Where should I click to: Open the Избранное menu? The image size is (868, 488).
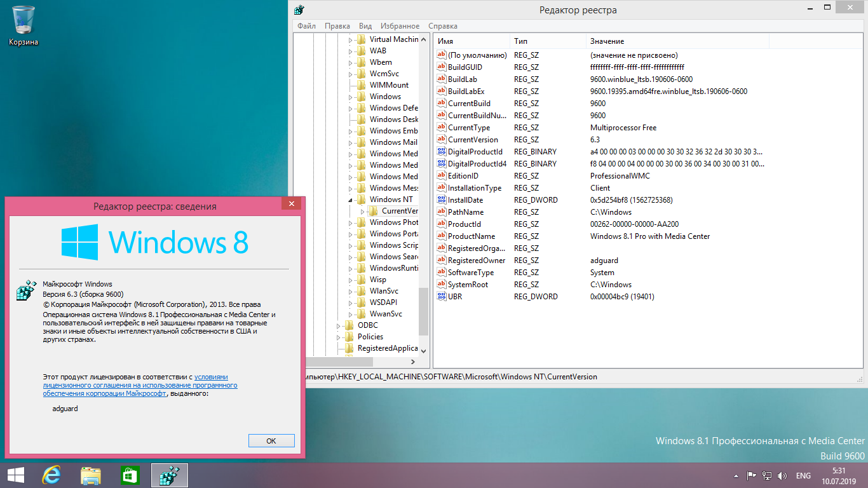click(x=400, y=26)
